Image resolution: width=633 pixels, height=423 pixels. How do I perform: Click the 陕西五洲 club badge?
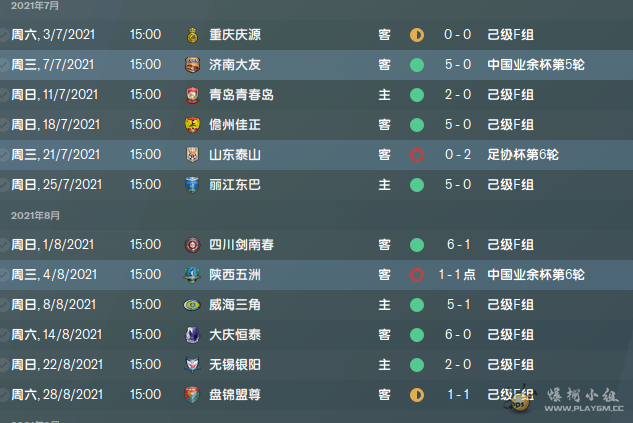tap(192, 275)
